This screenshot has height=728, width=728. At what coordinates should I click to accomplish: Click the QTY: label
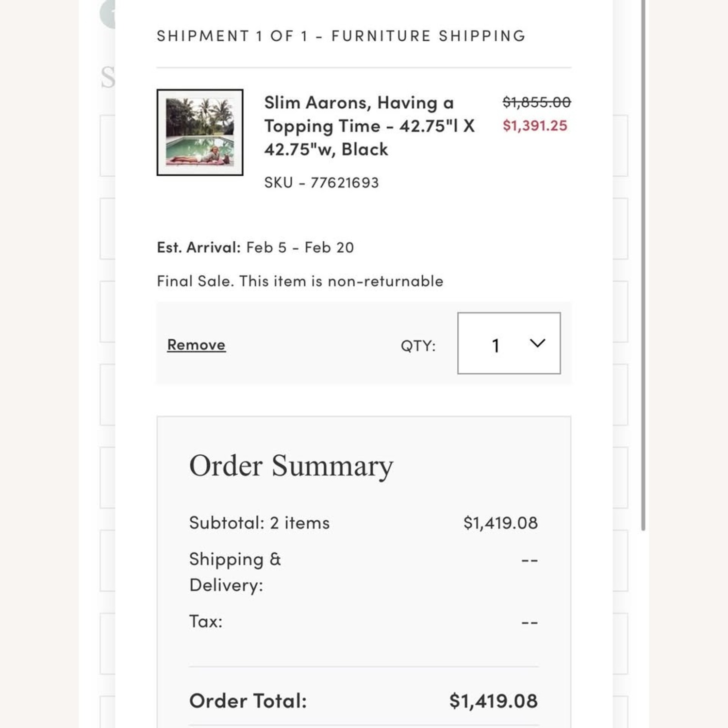[418, 346]
